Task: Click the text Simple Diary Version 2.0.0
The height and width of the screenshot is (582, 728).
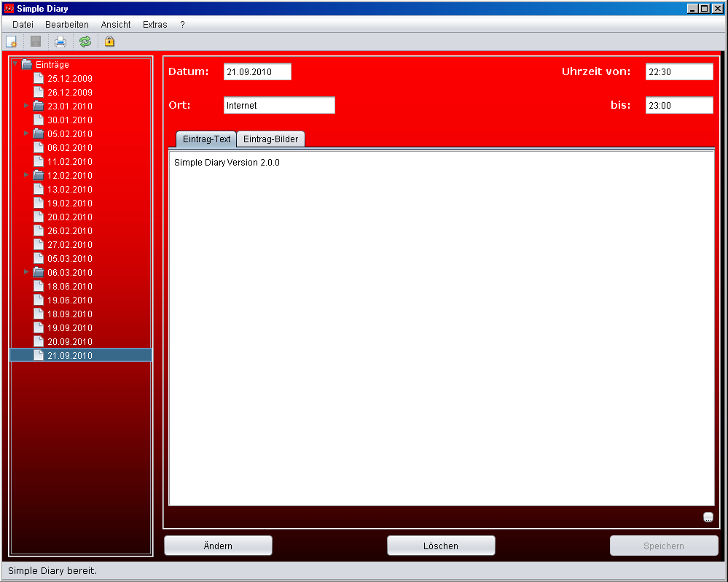Action: [227, 163]
